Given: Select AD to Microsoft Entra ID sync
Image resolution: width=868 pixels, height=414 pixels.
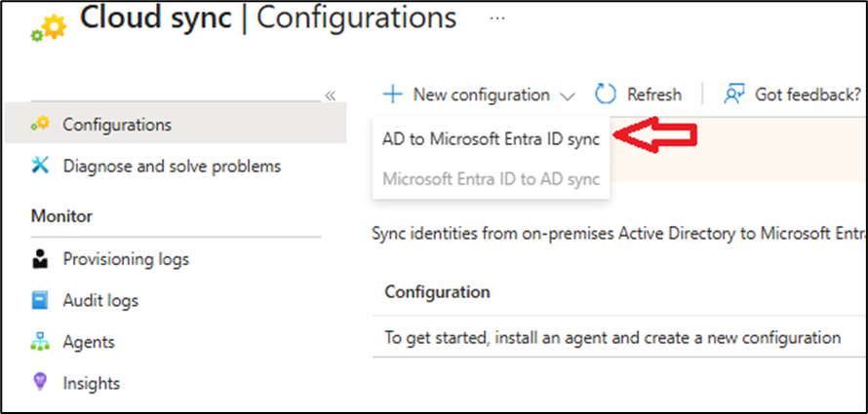Looking at the screenshot, I should point(491,139).
